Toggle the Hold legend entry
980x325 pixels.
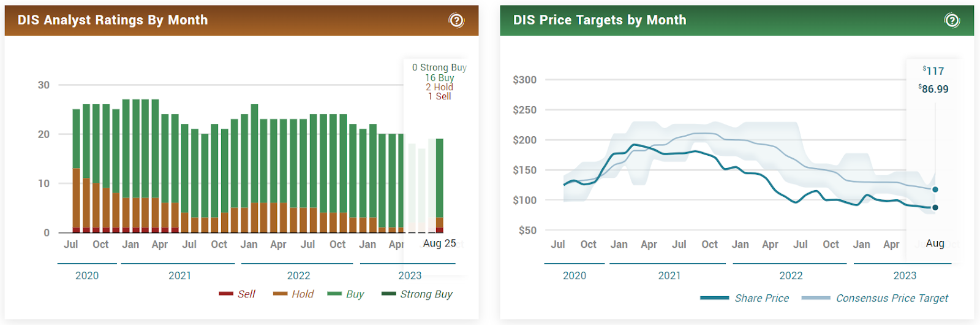pyautogui.click(x=293, y=294)
